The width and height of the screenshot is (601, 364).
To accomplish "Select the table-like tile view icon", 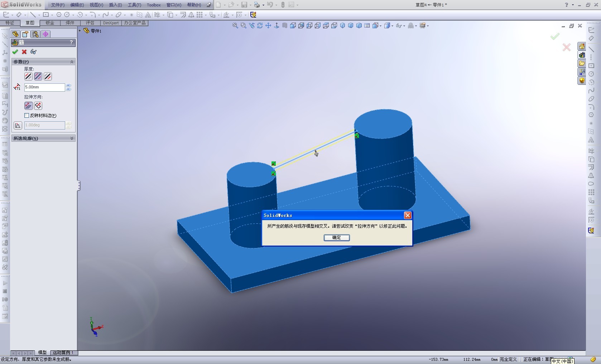I will click(x=367, y=25).
